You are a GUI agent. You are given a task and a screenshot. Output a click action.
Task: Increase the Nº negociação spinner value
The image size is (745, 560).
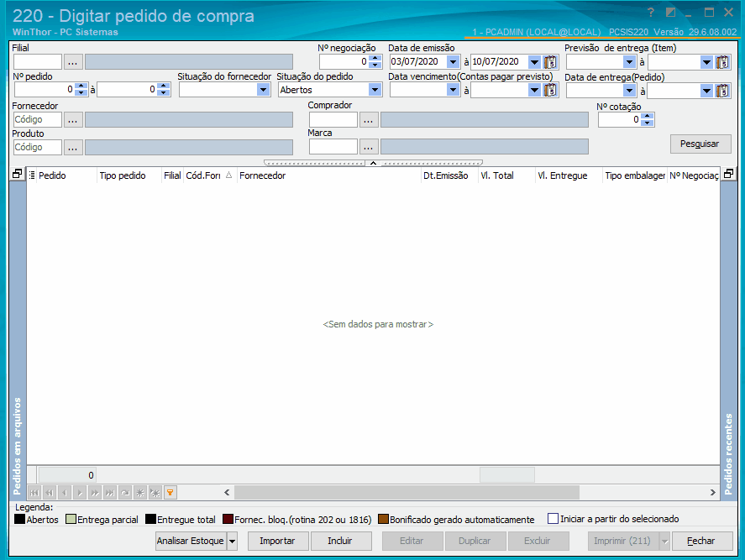coord(375,59)
